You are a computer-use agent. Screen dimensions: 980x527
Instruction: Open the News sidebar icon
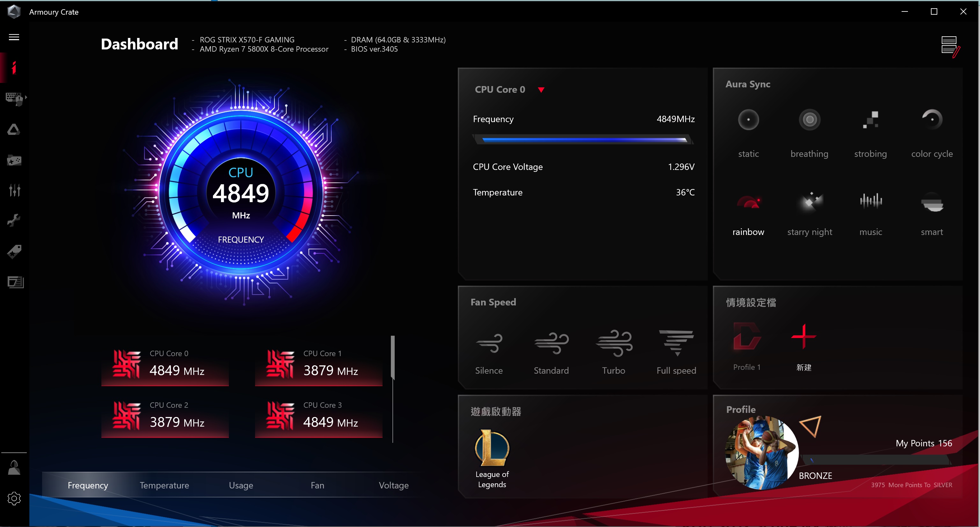15,282
